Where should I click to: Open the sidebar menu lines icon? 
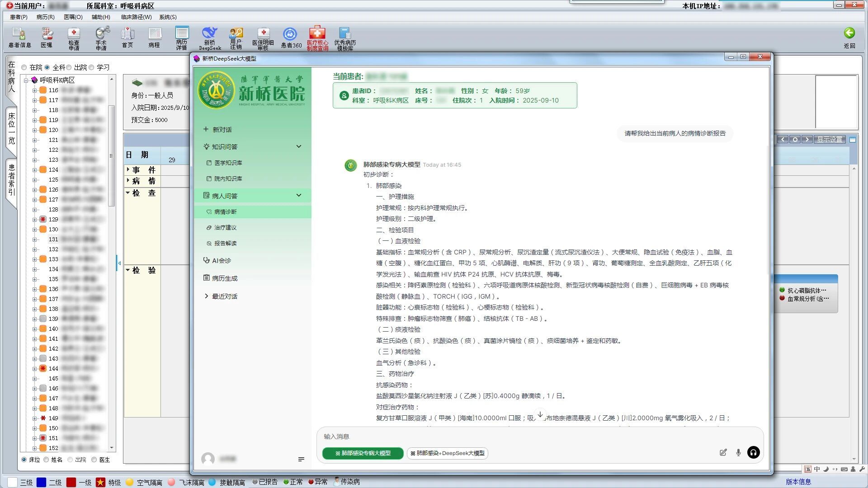click(x=301, y=459)
